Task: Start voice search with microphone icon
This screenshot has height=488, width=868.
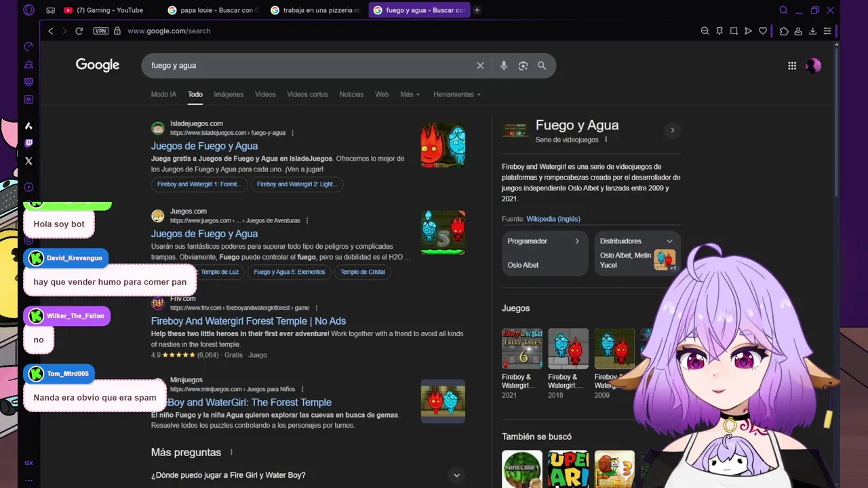Action: coord(503,66)
